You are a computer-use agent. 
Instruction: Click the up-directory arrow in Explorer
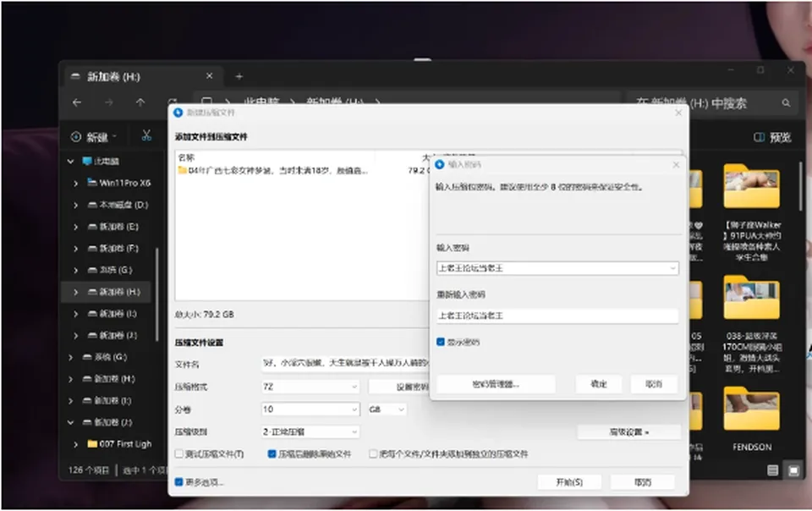[x=140, y=102]
